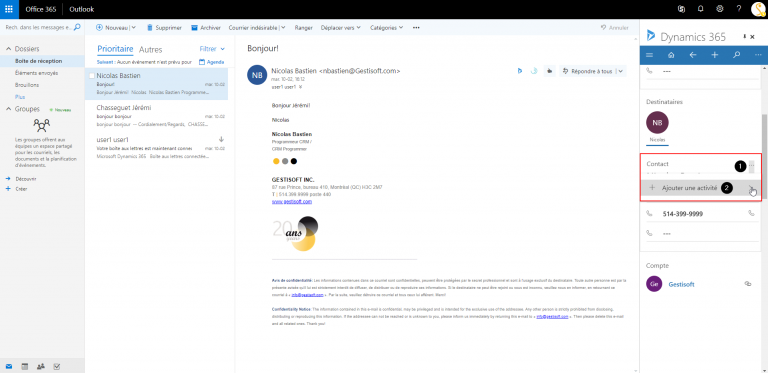Screen dimensions: 768x373
Task: Open the notifications bell
Action: click(x=700, y=9)
